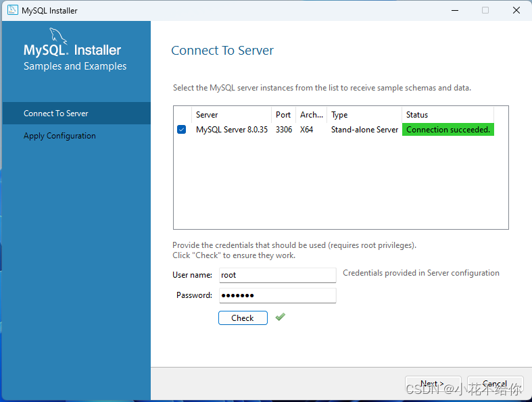
Task: Click the MySQL Installer title bar icon
Action: [x=13, y=10]
